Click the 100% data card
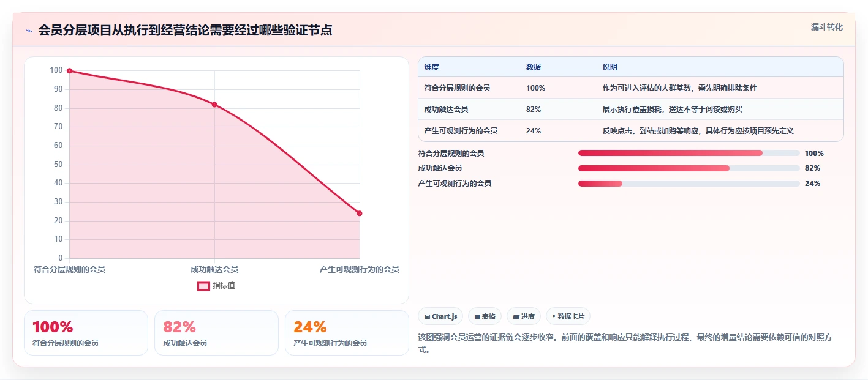This screenshot has width=868, height=380. coord(86,333)
